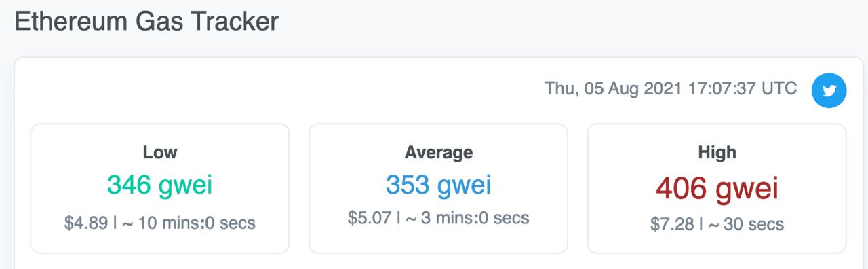Click the Low label
Viewport: 868px width, 269px height.
160,152
